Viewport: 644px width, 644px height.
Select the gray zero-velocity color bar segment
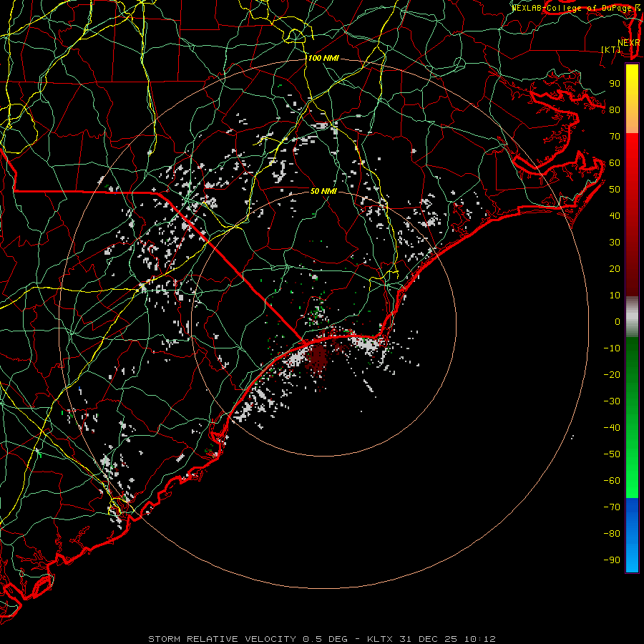pyautogui.click(x=632, y=317)
